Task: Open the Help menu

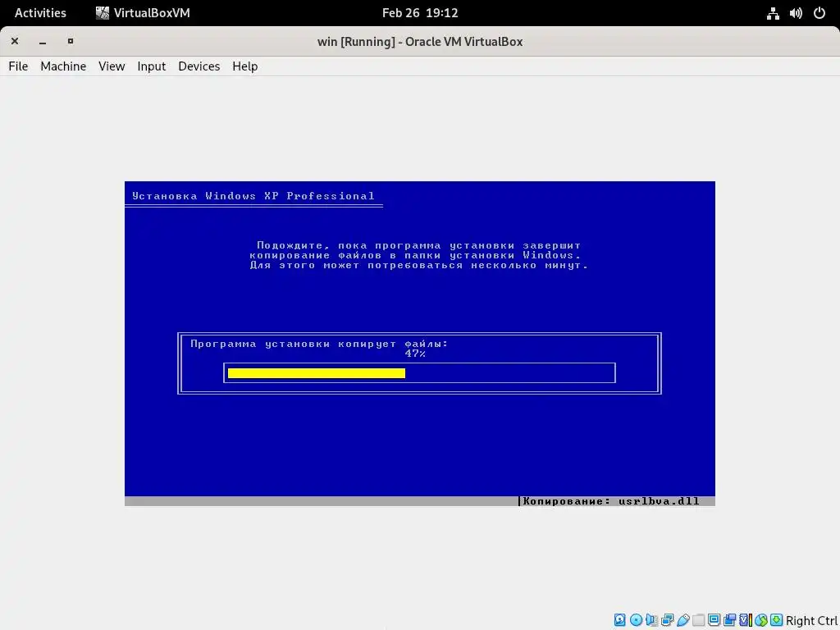Action: pyautogui.click(x=244, y=66)
